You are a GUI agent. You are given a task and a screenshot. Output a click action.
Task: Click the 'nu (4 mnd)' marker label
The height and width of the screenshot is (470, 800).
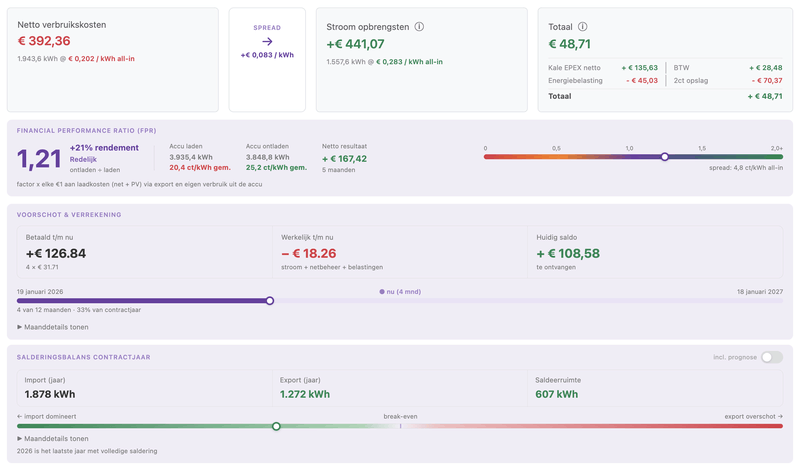[400, 292]
